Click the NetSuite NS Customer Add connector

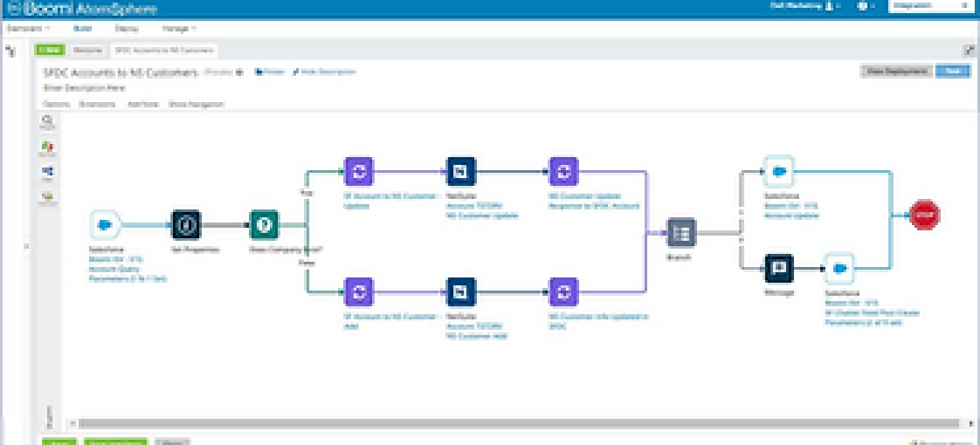(x=461, y=292)
